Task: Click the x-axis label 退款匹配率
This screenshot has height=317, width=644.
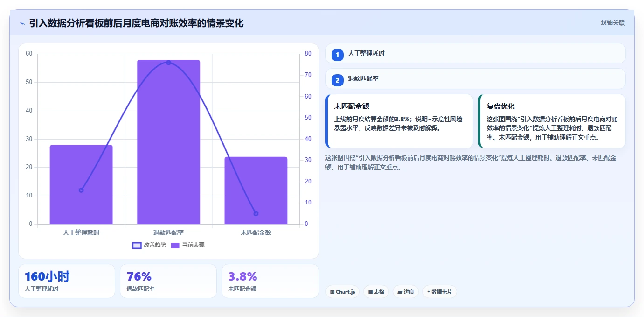Action: point(168,232)
